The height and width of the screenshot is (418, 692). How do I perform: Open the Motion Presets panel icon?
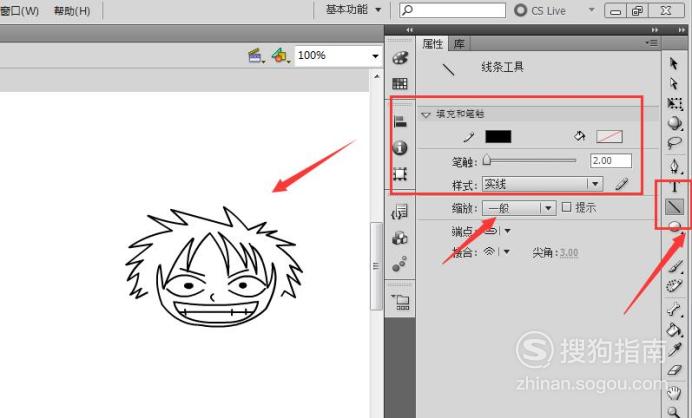coord(400,264)
